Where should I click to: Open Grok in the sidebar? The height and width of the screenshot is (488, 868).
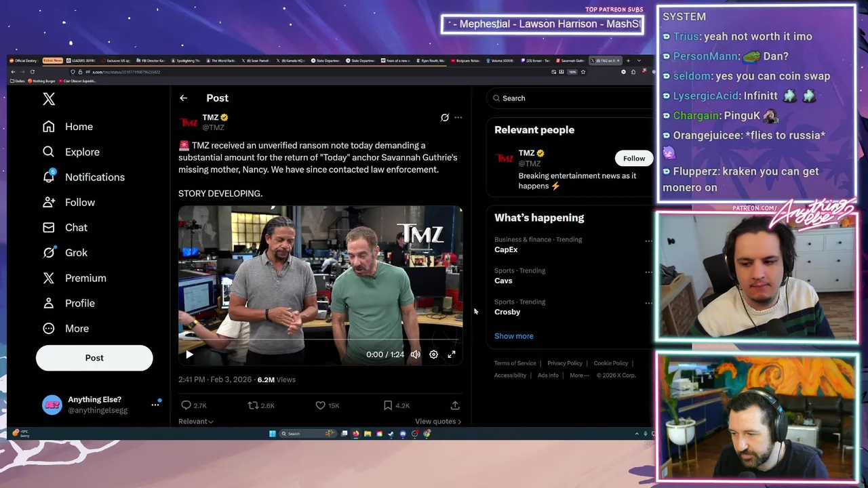tap(65, 252)
